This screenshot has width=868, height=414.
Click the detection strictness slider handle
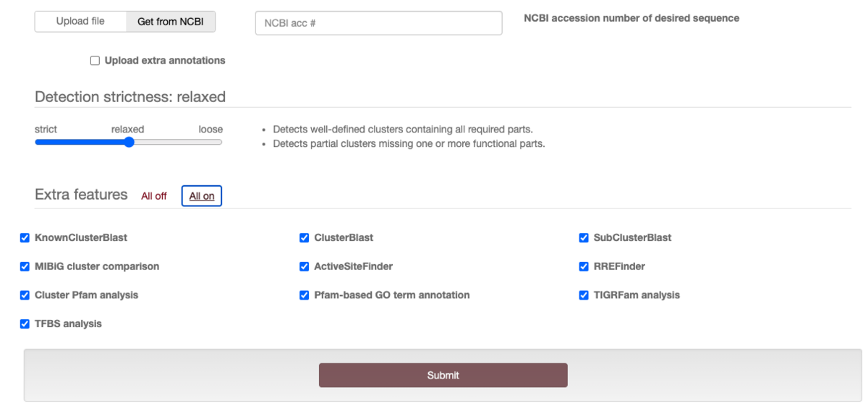(129, 143)
